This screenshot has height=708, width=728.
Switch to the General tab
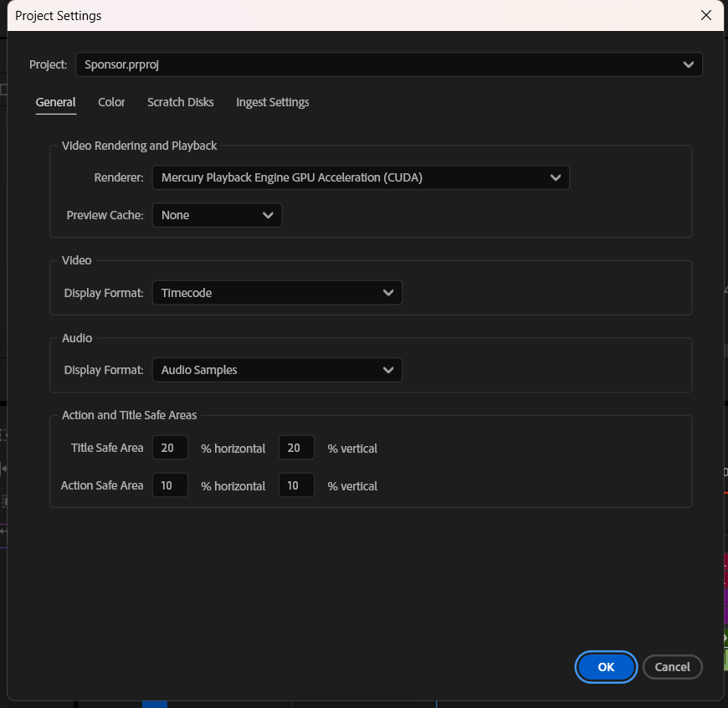(x=56, y=102)
